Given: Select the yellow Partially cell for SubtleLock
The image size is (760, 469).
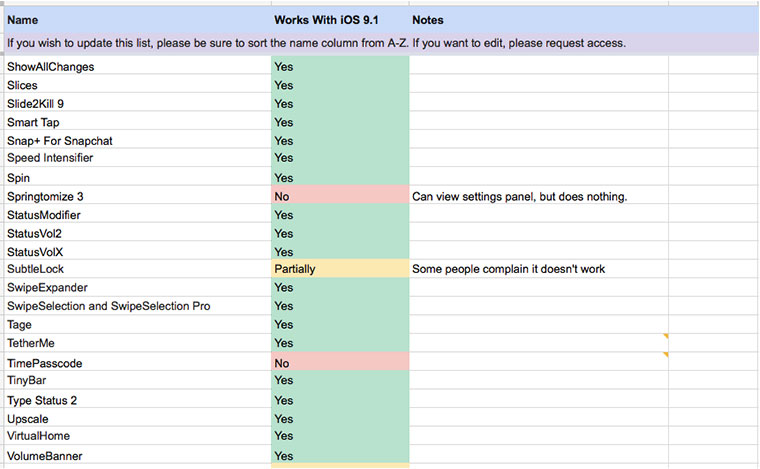Looking at the screenshot, I should 340,269.
